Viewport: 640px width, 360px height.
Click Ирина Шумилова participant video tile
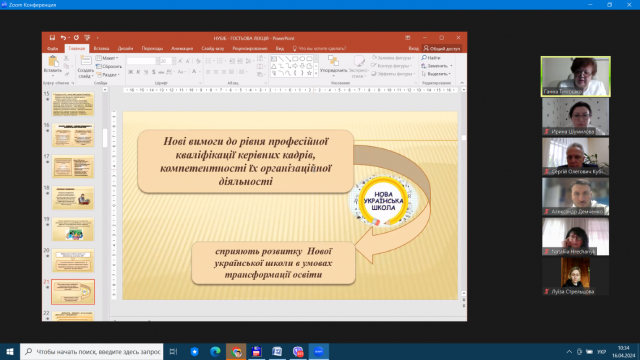click(576, 117)
